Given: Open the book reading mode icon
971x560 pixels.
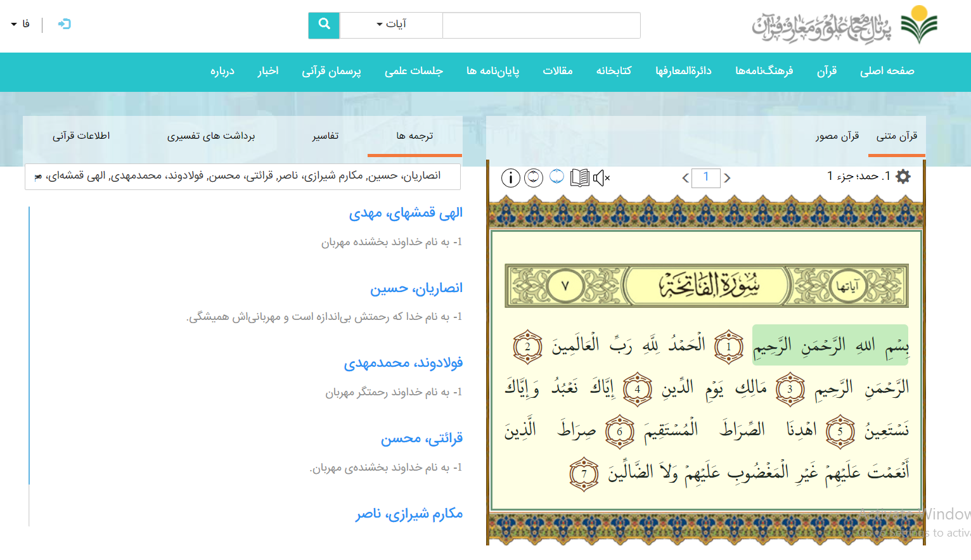Looking at the screenshot, I should pos(579,178).
